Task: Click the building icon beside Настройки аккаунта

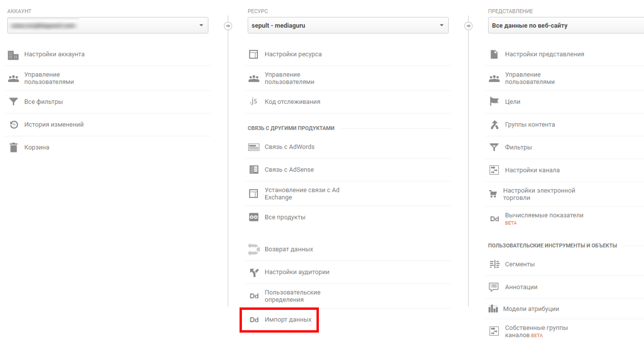Action: coord(13,55)
